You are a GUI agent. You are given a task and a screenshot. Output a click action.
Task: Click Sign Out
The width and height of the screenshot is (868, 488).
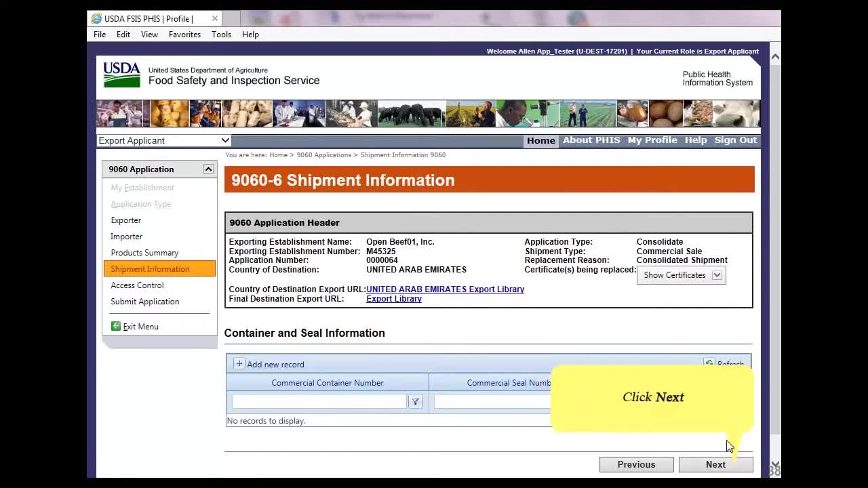[736, 140]
